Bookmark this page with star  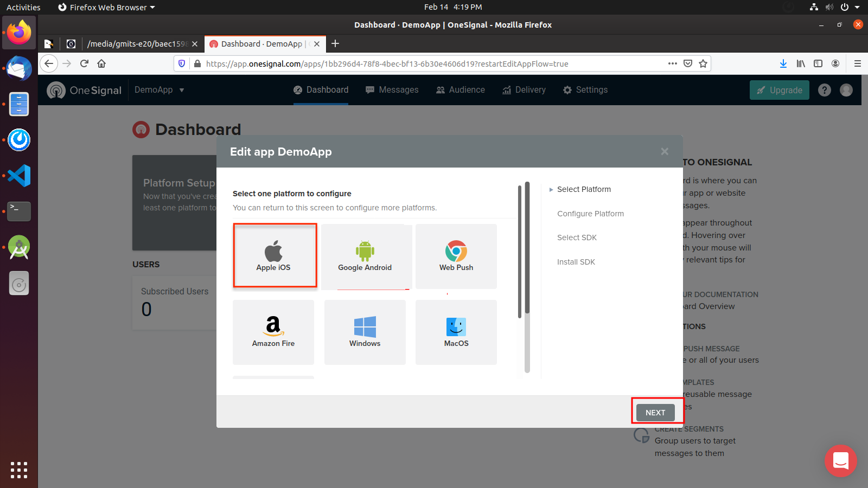(x=703, y=63)
